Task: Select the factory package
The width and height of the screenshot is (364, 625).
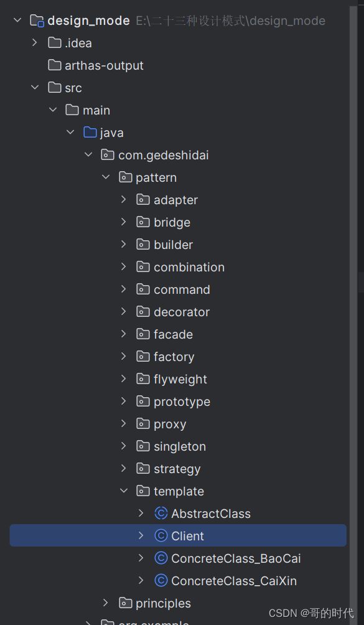Action: [174, 357]
